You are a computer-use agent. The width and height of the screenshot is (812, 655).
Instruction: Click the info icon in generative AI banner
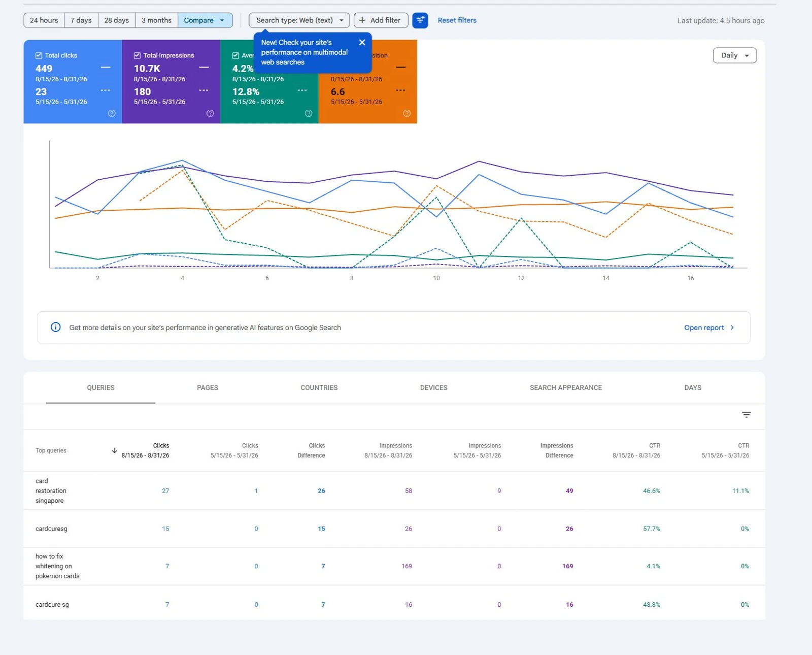[x=56, y=327]
